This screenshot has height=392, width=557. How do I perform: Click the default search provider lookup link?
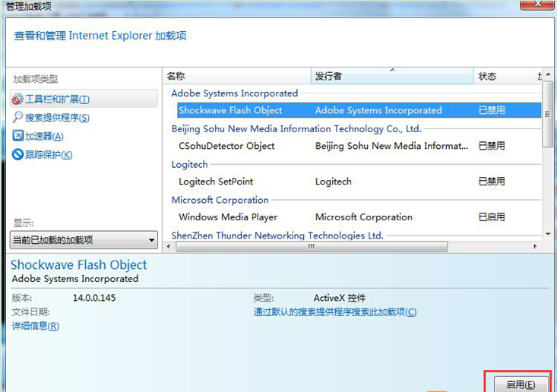pyautogui.click(x=334, y=312)
